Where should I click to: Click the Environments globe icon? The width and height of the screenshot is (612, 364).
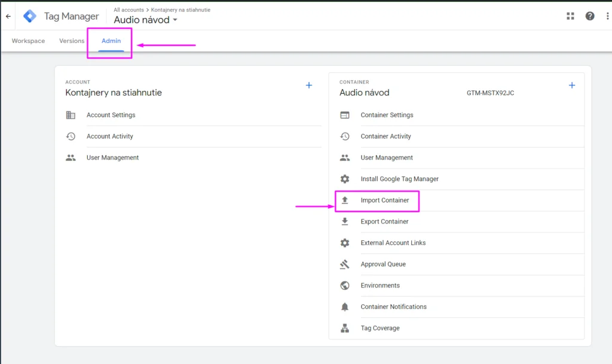(345, 286)
